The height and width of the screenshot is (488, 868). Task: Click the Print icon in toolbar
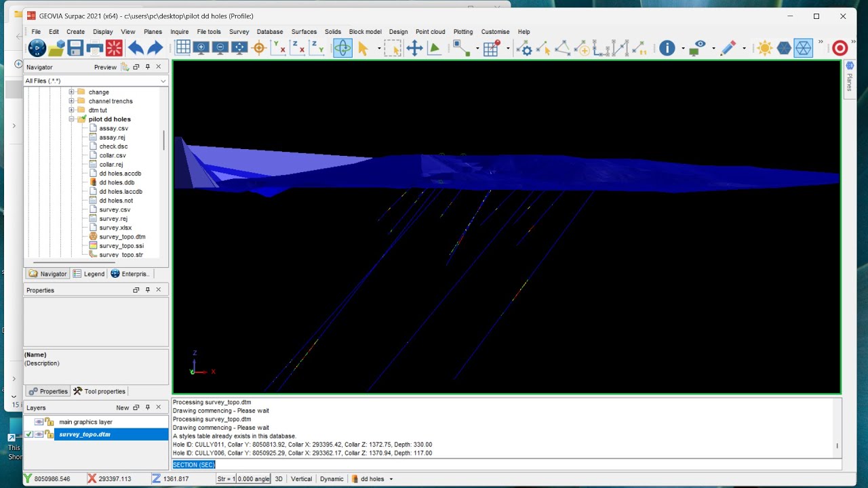(95, 48)
